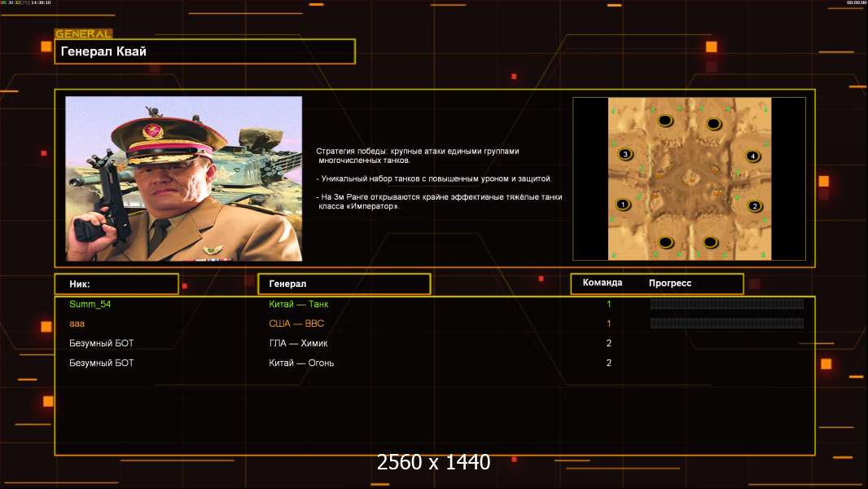The width and height of the screenshot is (868, 489).
Task: Select the empty start slot at map's top-right
Action: 713,124
